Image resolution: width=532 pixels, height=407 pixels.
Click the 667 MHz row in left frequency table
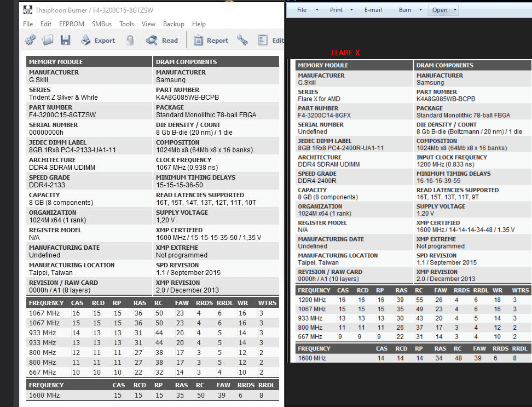click(153, 372)
